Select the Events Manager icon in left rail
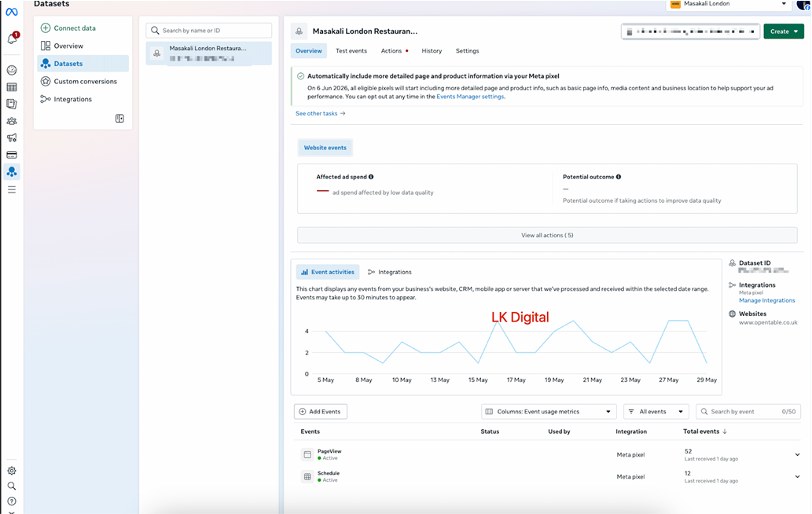Viewport: 812px width, 514px height. pyautogui.click(x=11, y=172)
